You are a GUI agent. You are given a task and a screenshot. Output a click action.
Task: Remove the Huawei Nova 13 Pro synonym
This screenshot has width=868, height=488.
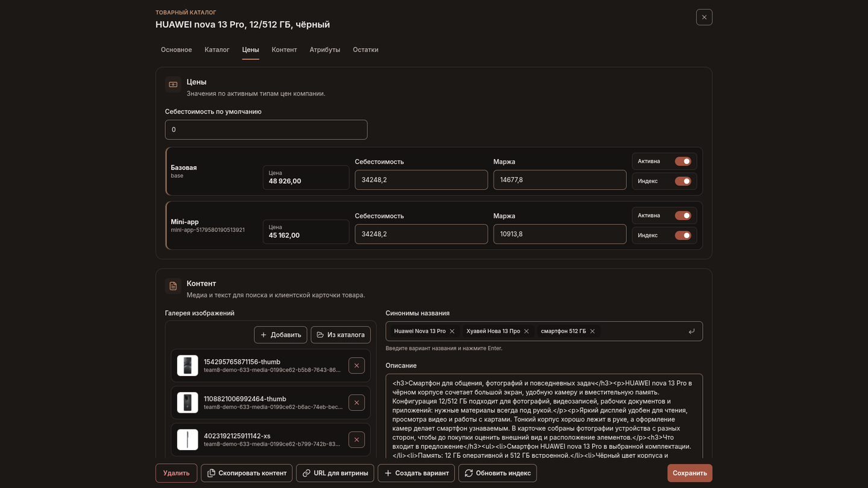click(x=452, y=331)
